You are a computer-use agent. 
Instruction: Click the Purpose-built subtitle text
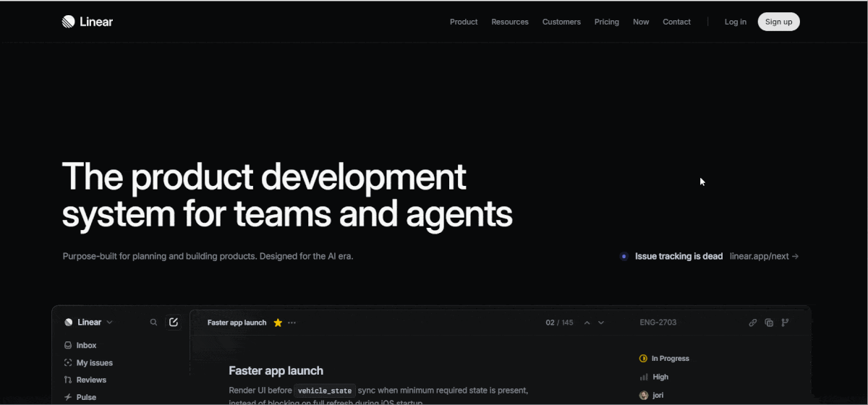click(208, 256)
